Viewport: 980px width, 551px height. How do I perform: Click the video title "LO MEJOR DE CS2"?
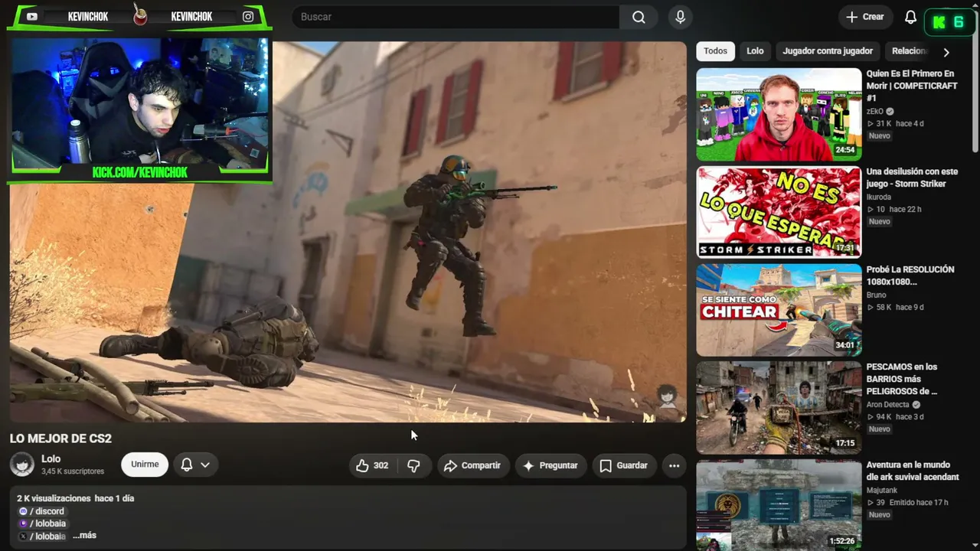point(60,439)
